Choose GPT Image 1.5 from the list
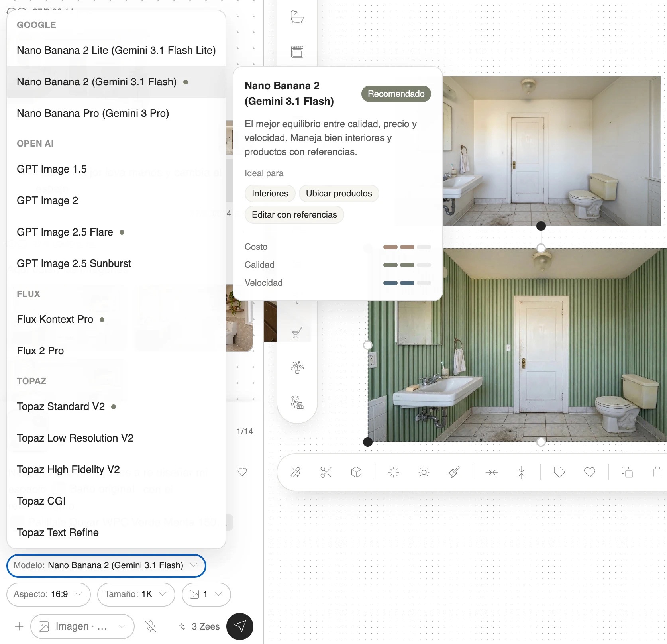Image resolution: width=667 pixels, height=644 pixels. click(116, 169)
